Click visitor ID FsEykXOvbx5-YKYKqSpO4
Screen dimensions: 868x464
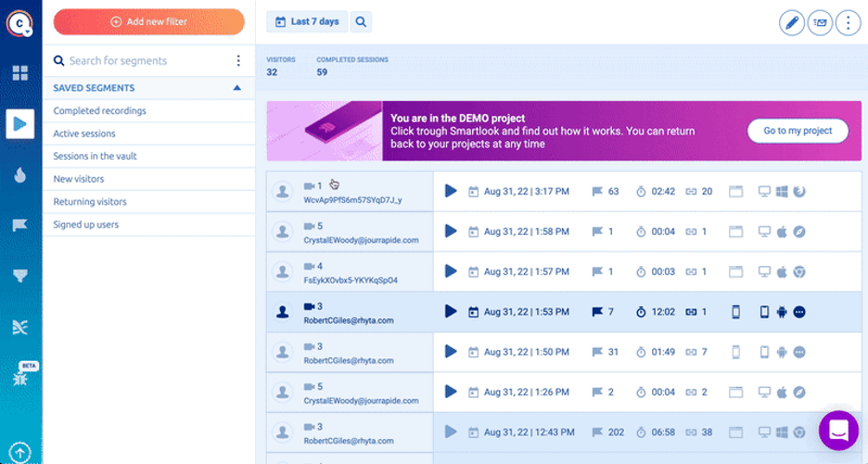pyautogui.click(x=351, y=280)
